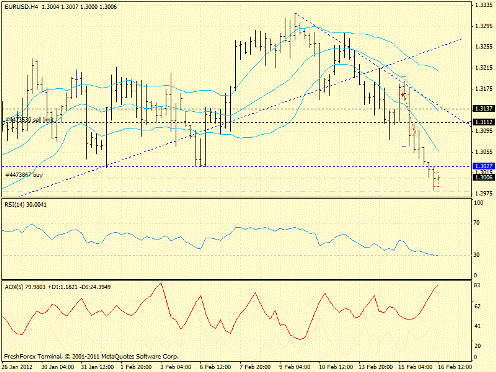Click the 1.3215 price axis label
Screen dimensions: 496x372
point(484,68)
